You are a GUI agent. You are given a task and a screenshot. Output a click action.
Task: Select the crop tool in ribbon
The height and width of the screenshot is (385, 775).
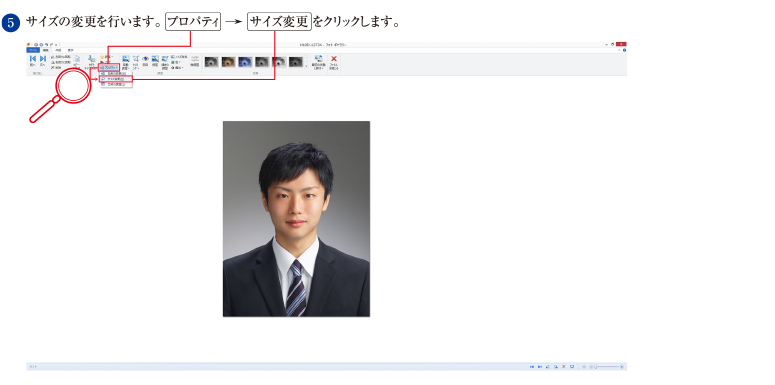point(135,59)
